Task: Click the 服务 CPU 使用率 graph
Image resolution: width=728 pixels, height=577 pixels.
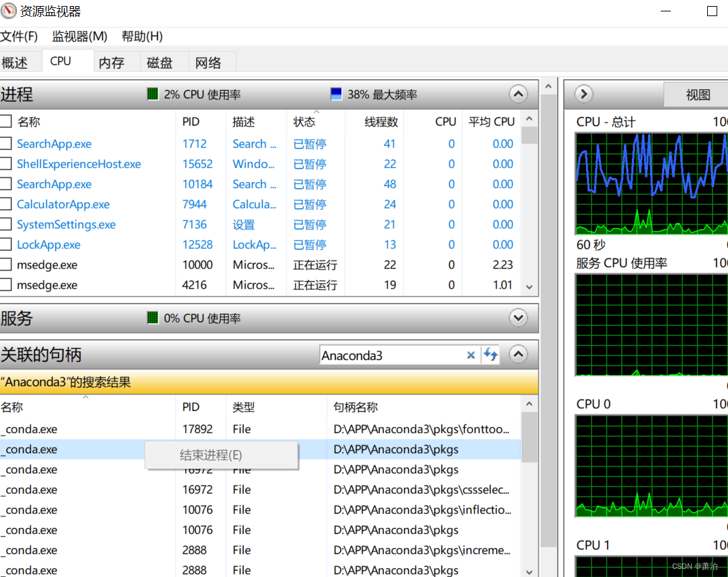Action: click(651, 324)
